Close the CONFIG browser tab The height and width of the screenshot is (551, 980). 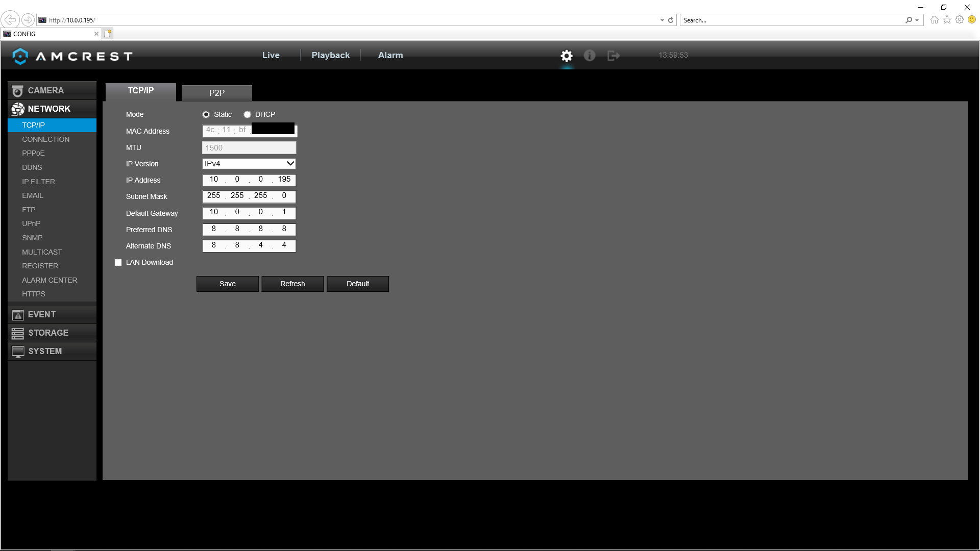point(96,34)
